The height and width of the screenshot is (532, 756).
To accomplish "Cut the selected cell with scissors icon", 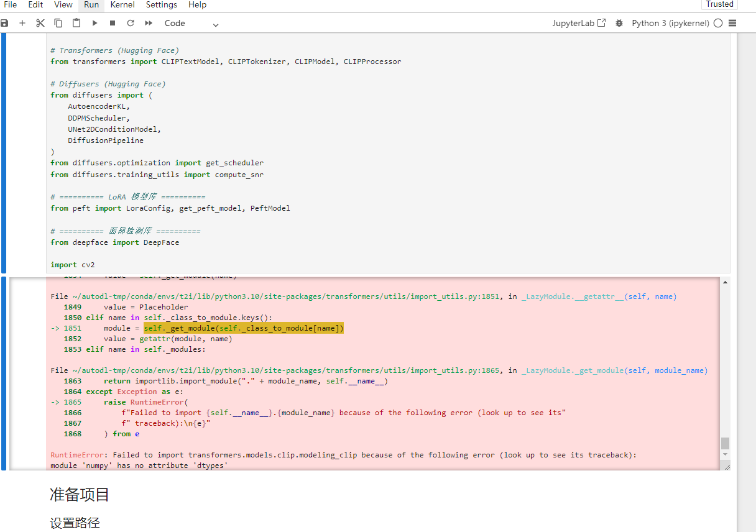I will point(40,23).
